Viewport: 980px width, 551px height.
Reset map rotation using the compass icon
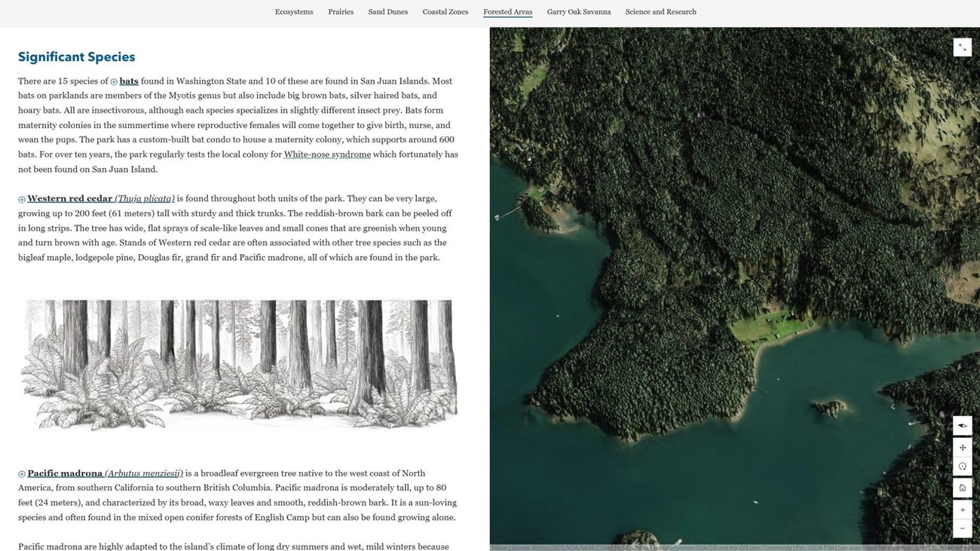pyautogui.click(x=962, y=466)
